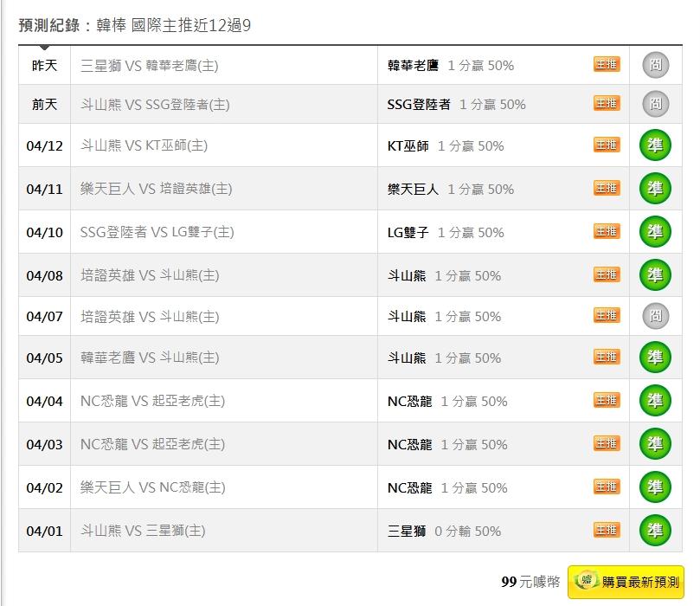Open the 斗山熊 VS KT巫師 matchup
The image size is (700, 606).
[x=144, y=146]
